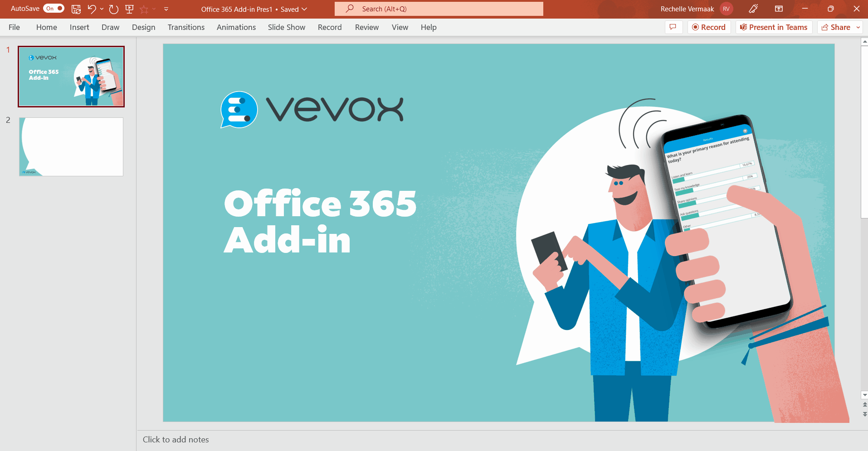This screenshot has width=868, height=451.
Task: Click the vertical scrollbar up arrow
Action: 864,42
